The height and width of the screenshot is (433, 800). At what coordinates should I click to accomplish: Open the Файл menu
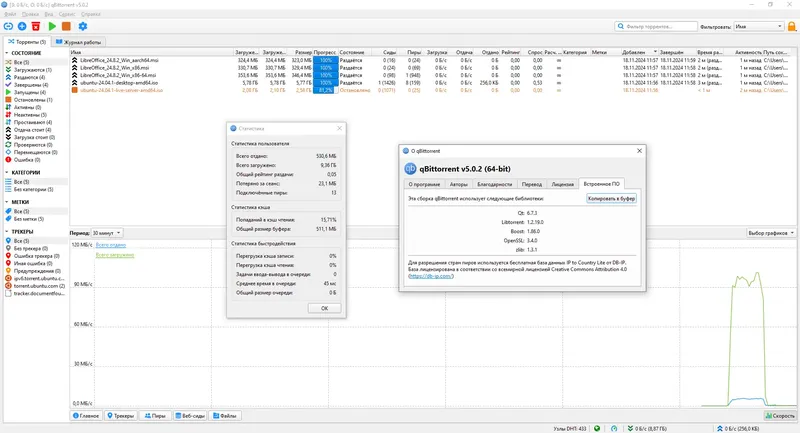coord(10,14)
